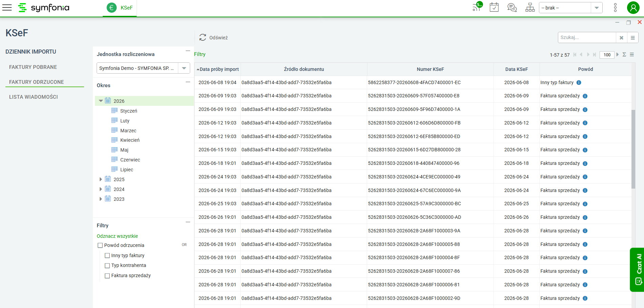The image size is (644, 308).
Task: Open the calendar tasks icon
Action: tap(494, 7)
